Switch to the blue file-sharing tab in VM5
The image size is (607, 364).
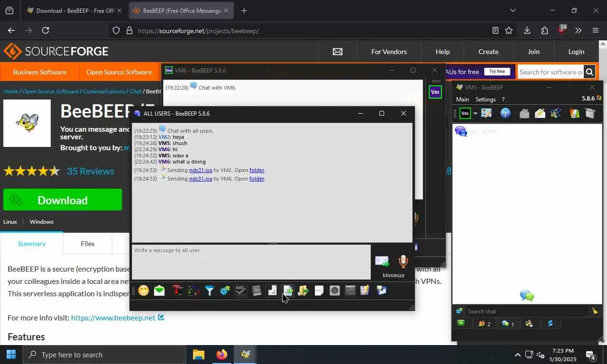tap(550, 323)
